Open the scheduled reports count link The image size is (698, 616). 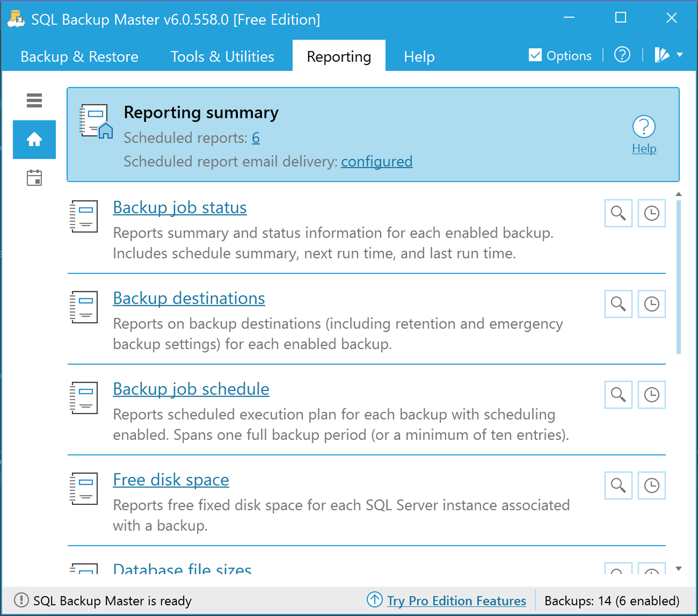(255, 138)
